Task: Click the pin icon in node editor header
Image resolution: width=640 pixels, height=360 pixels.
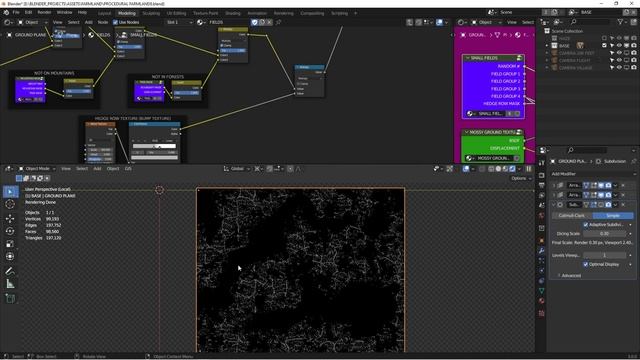Action: pos(279,22)
